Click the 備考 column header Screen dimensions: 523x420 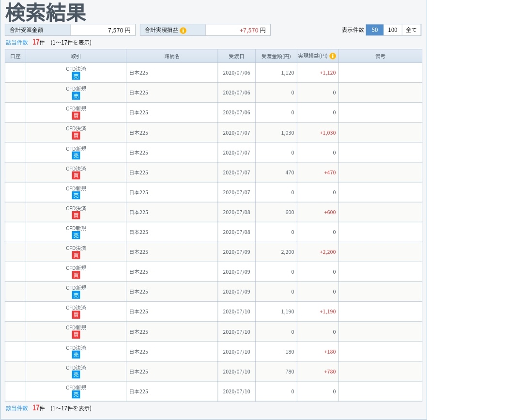pos(380,56)
